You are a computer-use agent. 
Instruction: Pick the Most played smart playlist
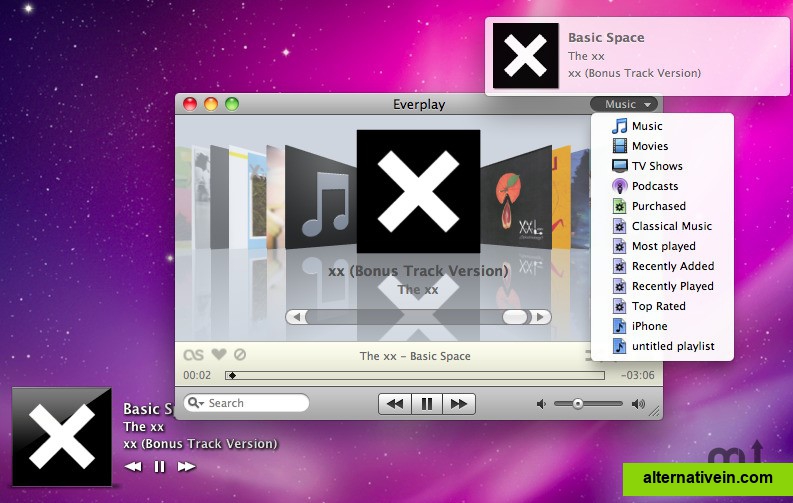tap(662, 246)
